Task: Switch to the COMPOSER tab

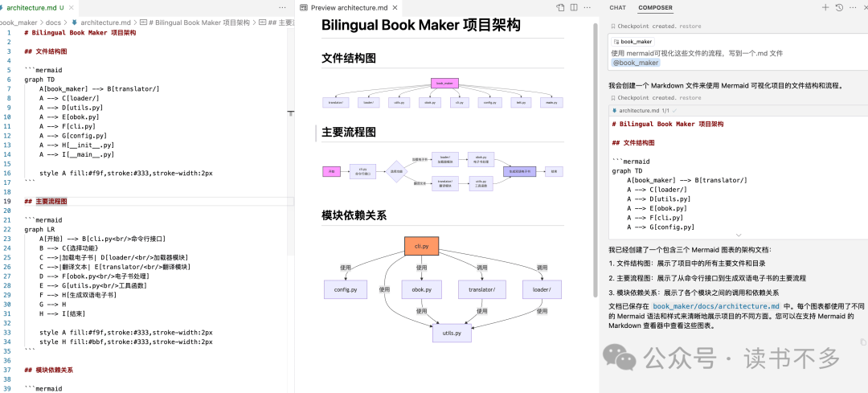Action: click(655, 8)
